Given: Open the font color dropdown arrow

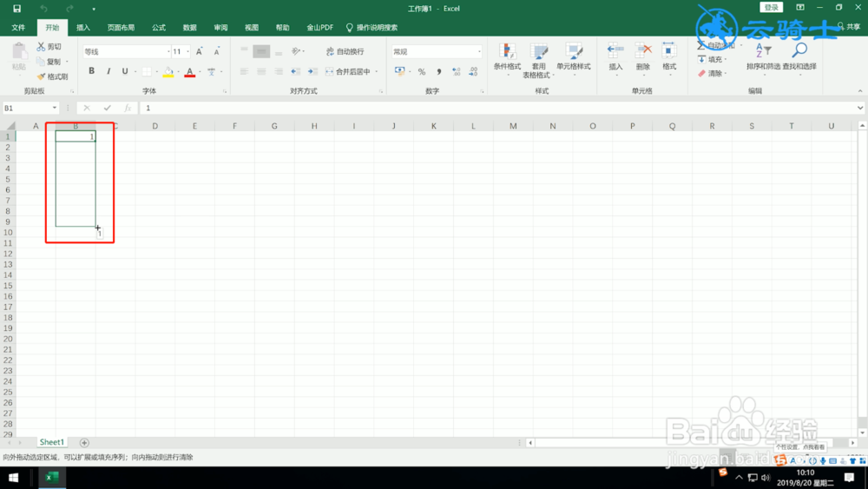Looking at the screenshot, I should coord(200,71).
